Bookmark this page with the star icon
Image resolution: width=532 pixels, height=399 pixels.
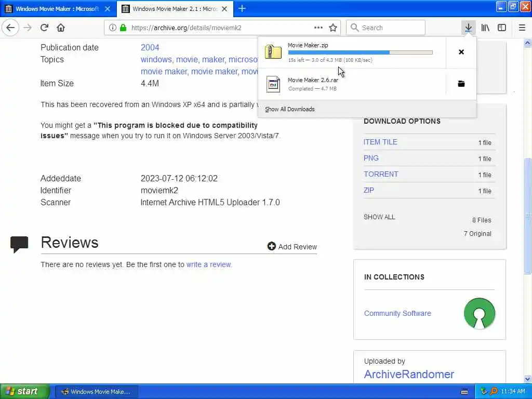[x=333, y=28]
